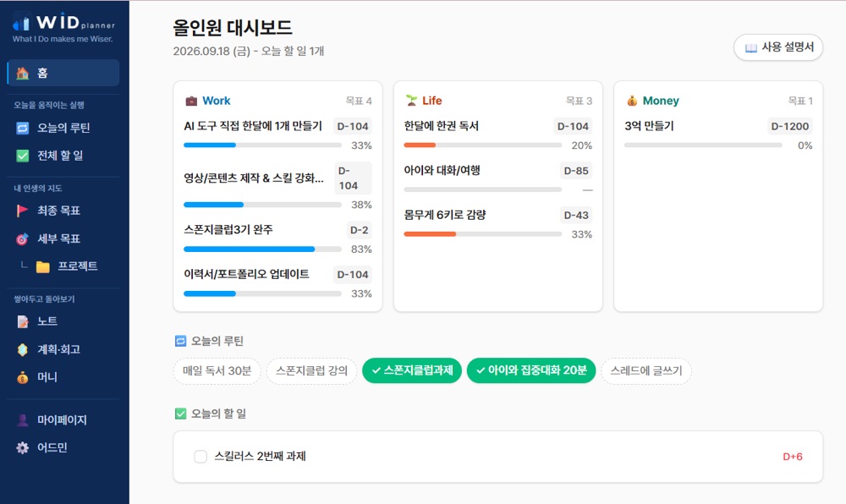Viewport: 846px width, 504px height.
Task: Click the briefcase icon in Work card
Action: (x=191, y=101)
